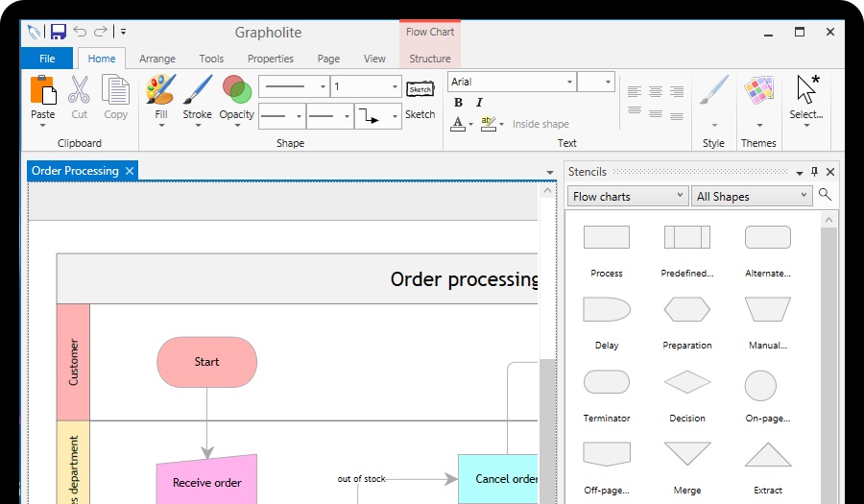
Task: Select the Receive order shape
Action: (x=206, y=479)
